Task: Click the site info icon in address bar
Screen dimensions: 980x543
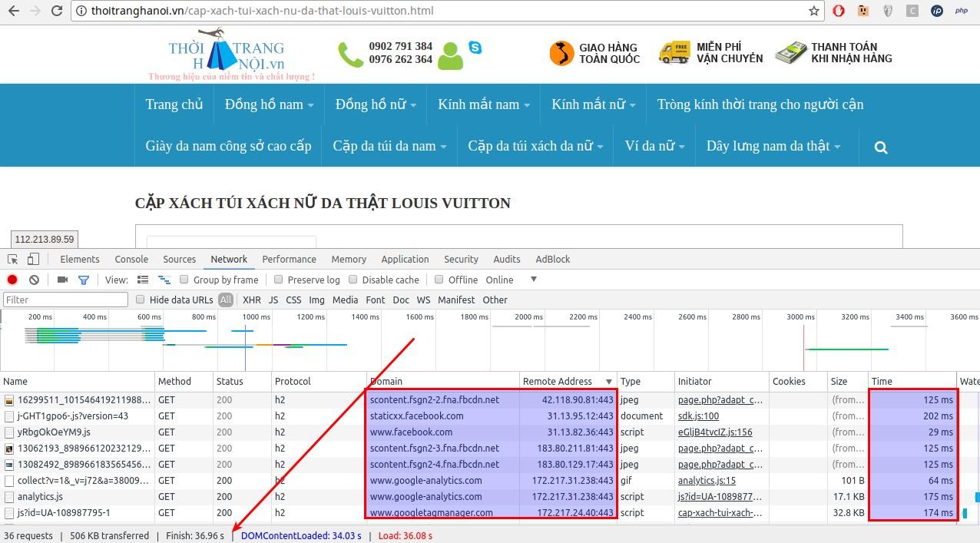Action: point(81,11)
